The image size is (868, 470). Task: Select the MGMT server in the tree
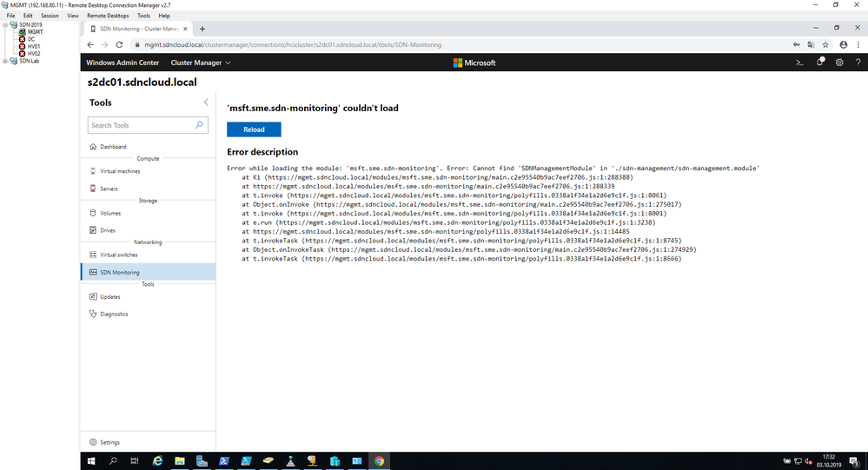point(35,32)
